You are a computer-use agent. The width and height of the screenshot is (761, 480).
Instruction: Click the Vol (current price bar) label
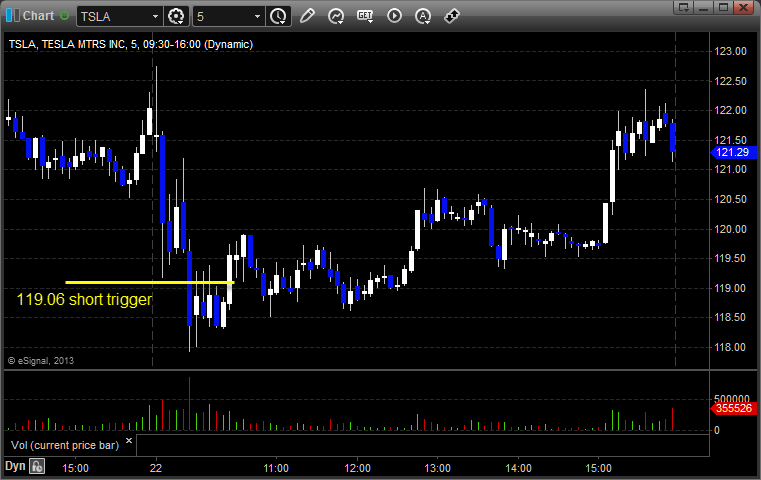[x=65, y=445]
